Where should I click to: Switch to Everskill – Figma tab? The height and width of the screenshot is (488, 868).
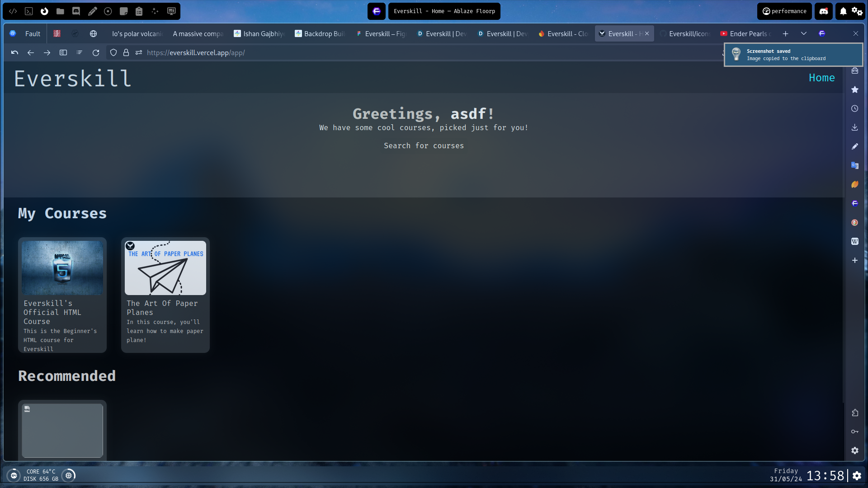click(x=381, y=33)
